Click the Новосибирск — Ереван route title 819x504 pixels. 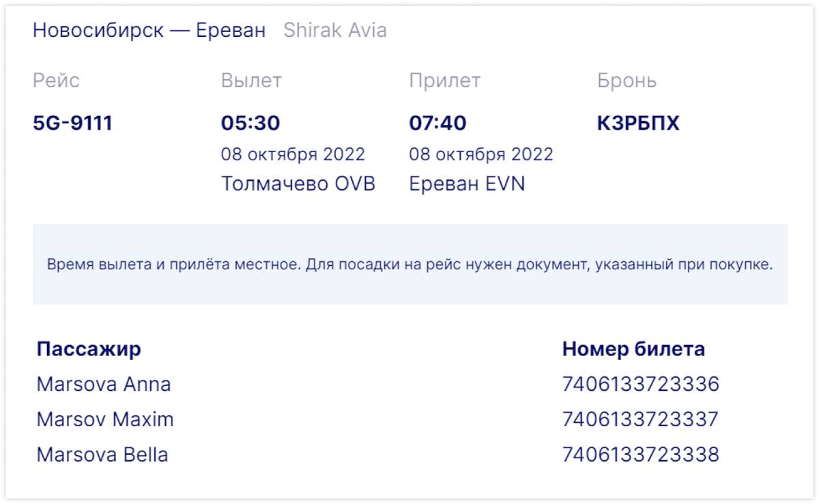tap(149, 31)
